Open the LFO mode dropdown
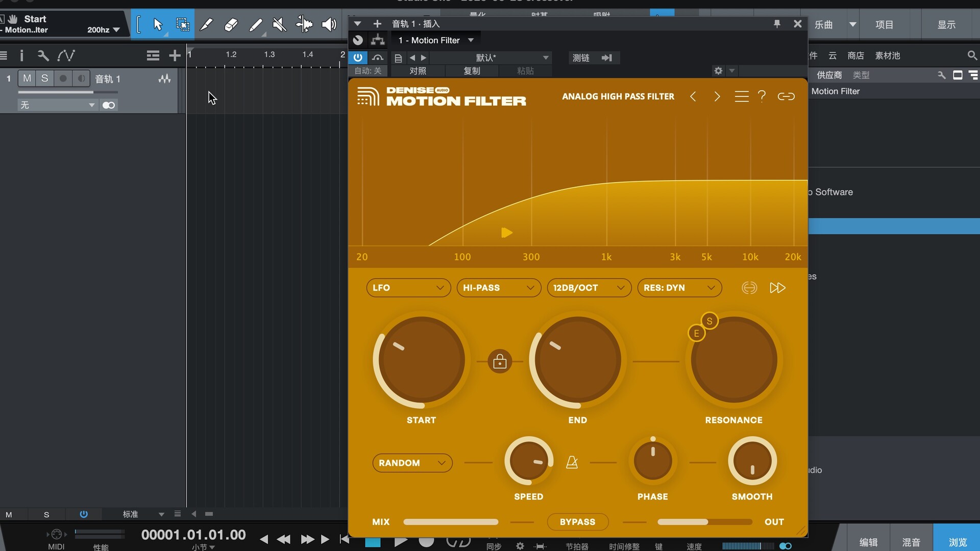Image resolution: width=980 pixels, height=551 pixels. 408,288
